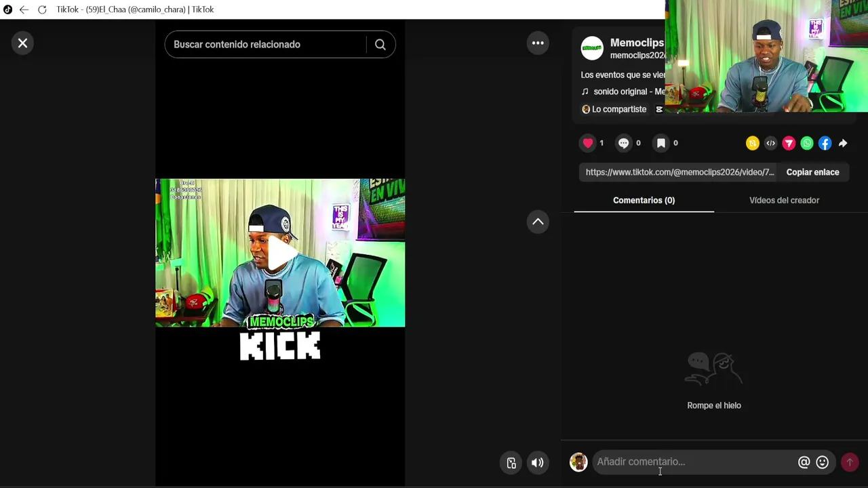The width and height of the screenshot is (868, 488).
Task: Save the video with the bookmark icon
Action: pyautogui.click(x=661, y=143)
